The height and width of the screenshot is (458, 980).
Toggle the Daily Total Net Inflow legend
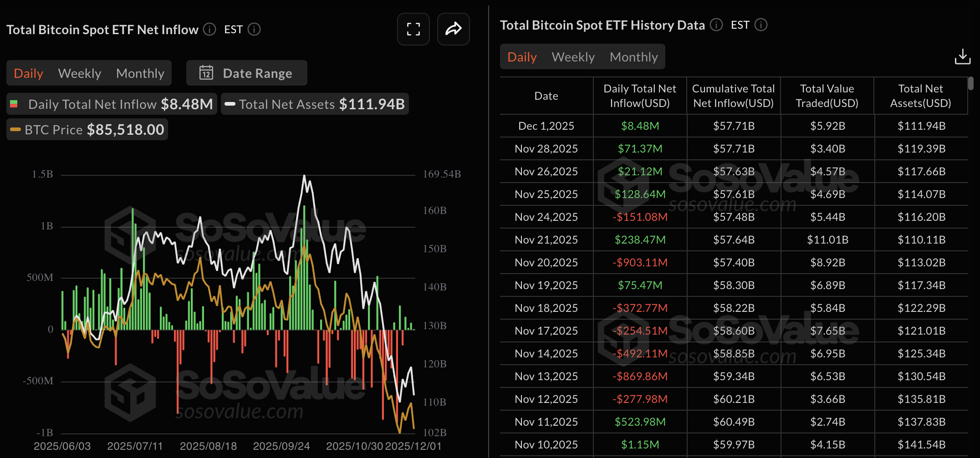[x=112, y=104]
